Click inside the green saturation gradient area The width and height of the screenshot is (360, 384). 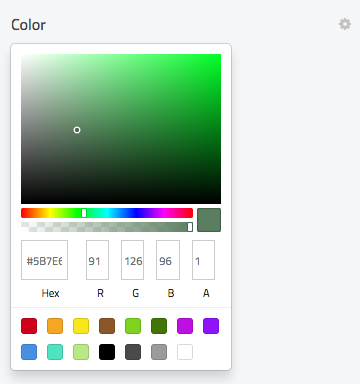pos(121,129)
